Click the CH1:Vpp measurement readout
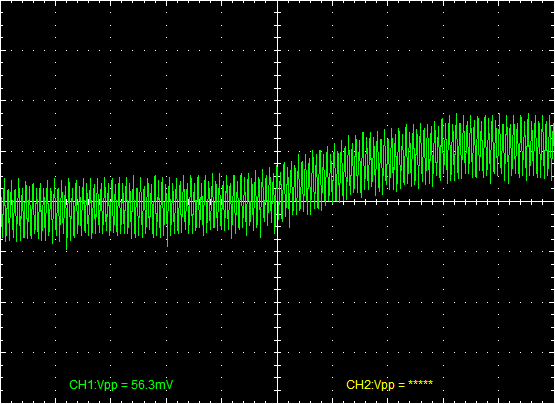The image size is (555, 404). tap(121, 385)
